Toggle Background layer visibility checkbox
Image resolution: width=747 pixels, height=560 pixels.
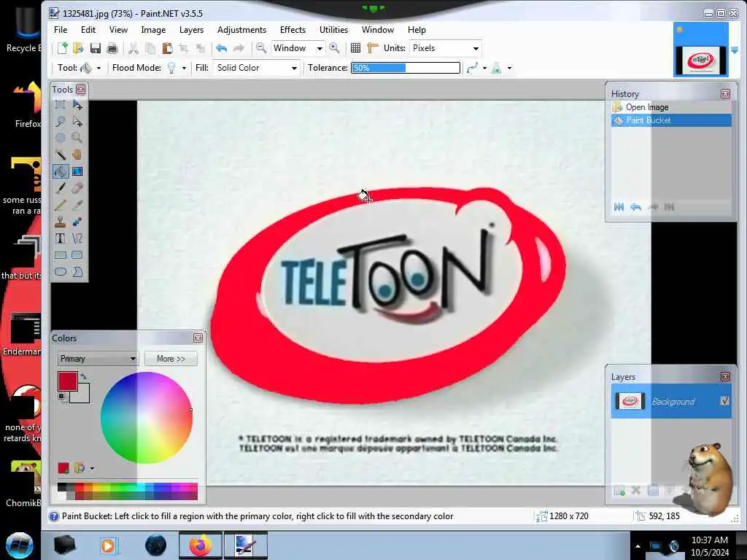724,401
